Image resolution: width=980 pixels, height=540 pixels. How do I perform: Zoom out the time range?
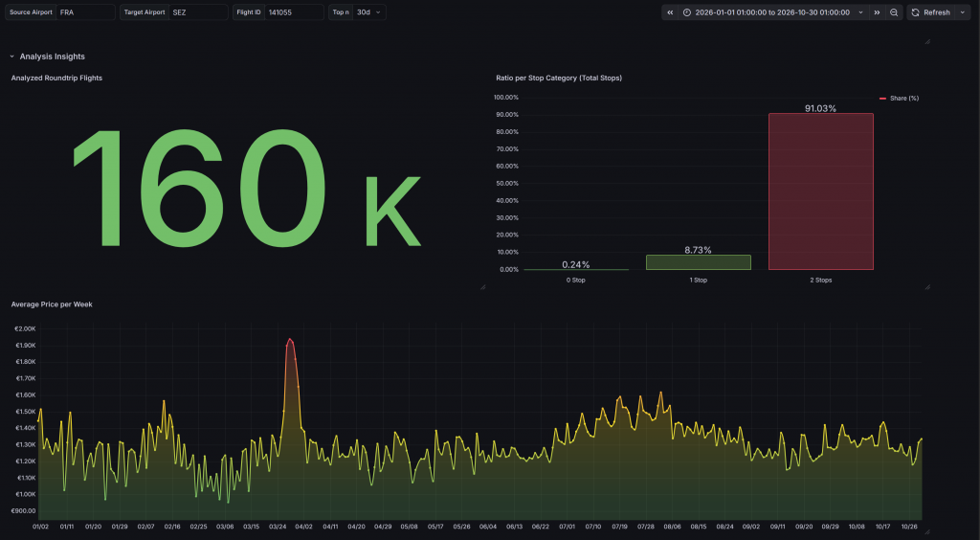(894, 12)
